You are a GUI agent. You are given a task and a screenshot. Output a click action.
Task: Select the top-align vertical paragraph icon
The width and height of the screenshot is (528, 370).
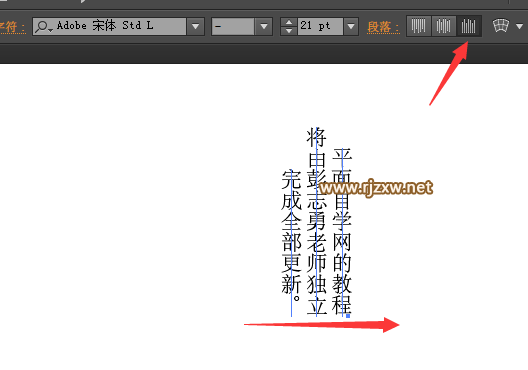click(419, 26)
